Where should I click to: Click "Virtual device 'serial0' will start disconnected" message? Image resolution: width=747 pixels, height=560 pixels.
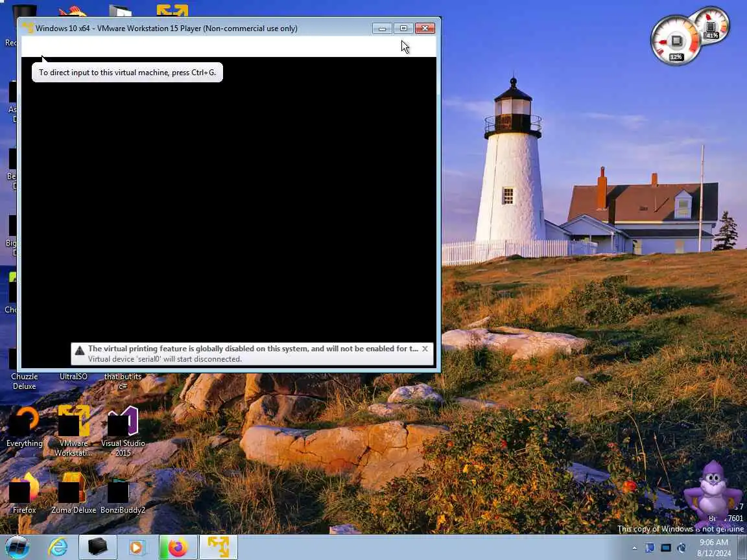[165, 359]
